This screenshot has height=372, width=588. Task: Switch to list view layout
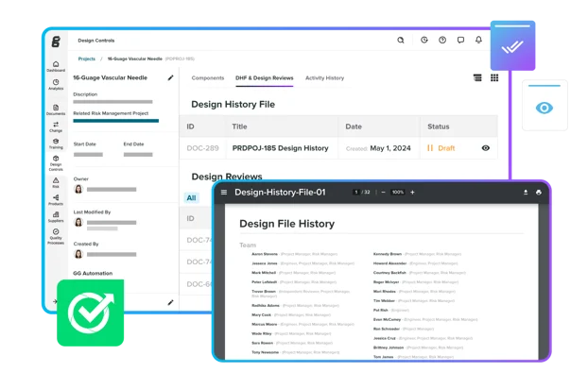coord(477,77)
